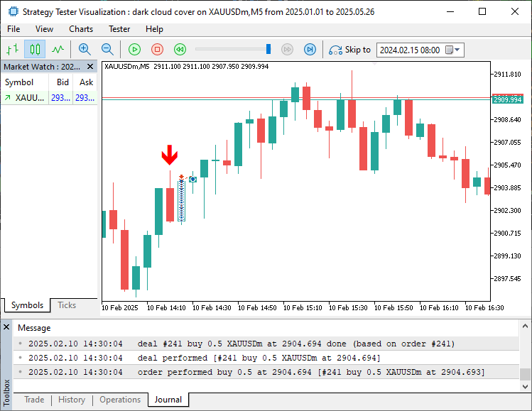This screenshot has width=532, height=411.
Task: Open the File menu
Action: tap(13, 29)
